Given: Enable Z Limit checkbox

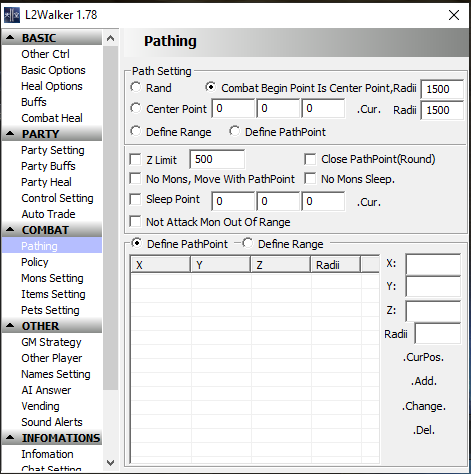Looking at the screenshot, I should (x=135, y=159).
